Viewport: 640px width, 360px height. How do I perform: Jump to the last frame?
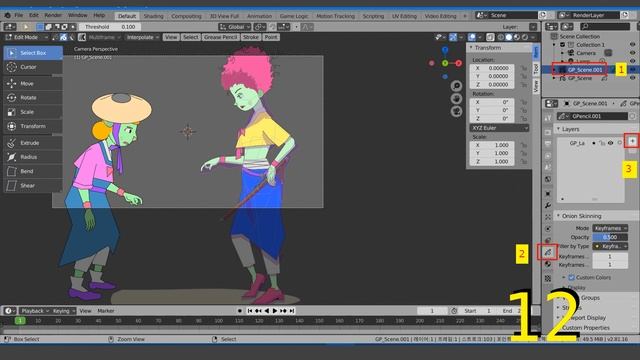292,311
